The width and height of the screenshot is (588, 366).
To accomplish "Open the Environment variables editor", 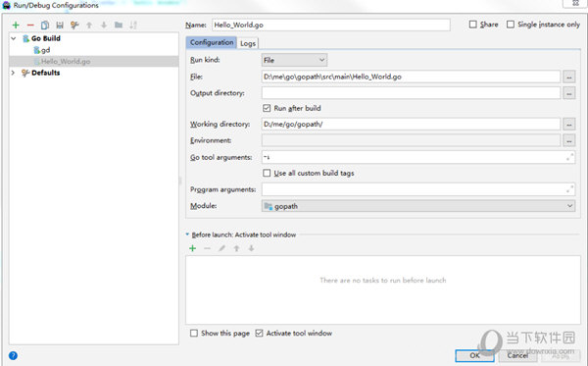I will [568, 140].
